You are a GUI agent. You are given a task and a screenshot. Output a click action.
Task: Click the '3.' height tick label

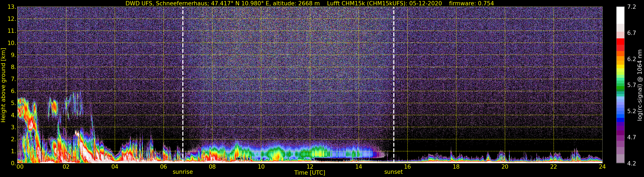pos(13,127)
